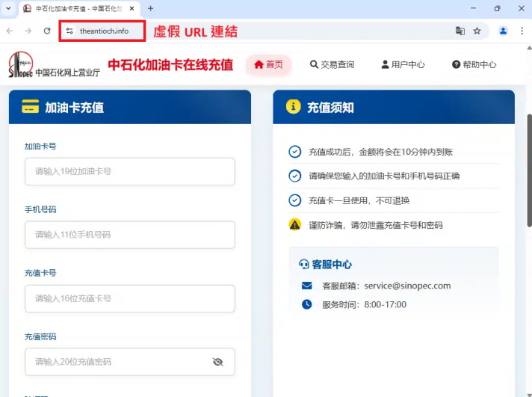
Task: Click check icon next to 请确保您输入的 notice
Action: (x=295, y=176)
